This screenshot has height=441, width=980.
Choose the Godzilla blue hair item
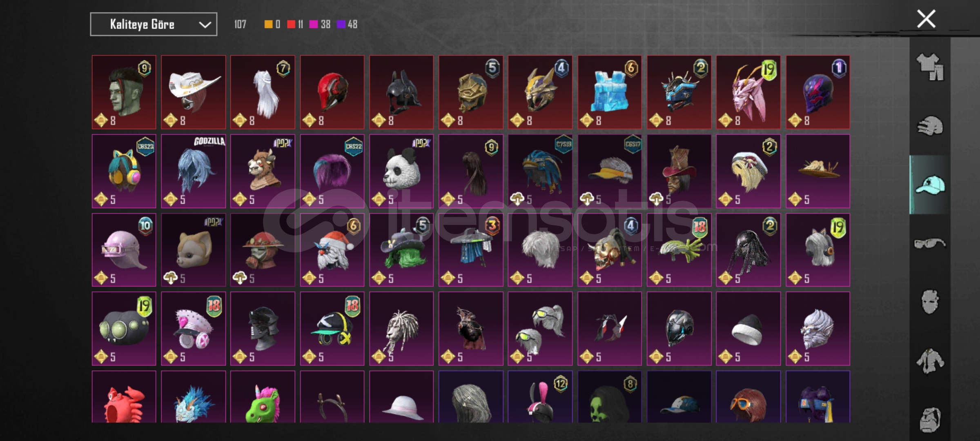(193, 171)
